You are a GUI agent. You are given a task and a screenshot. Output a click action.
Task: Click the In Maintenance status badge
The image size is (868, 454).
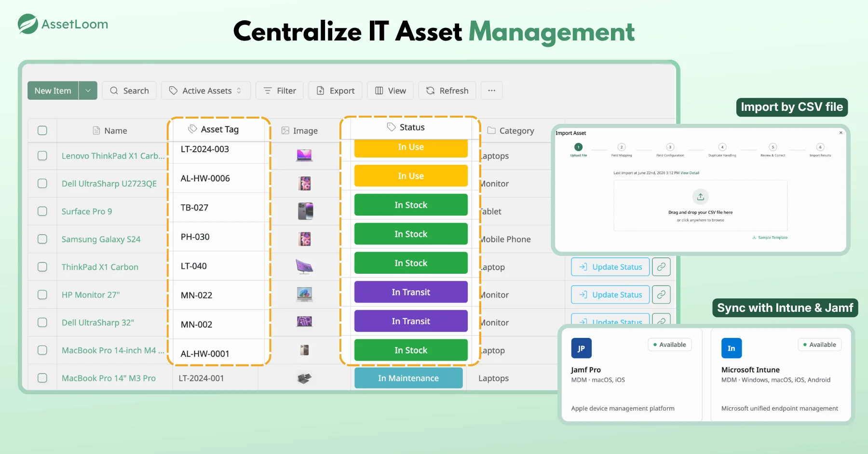[408, 378]
